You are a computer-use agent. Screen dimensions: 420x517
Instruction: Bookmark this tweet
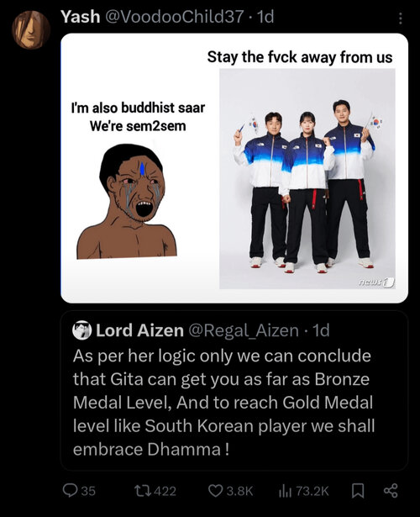pos(358,491)
